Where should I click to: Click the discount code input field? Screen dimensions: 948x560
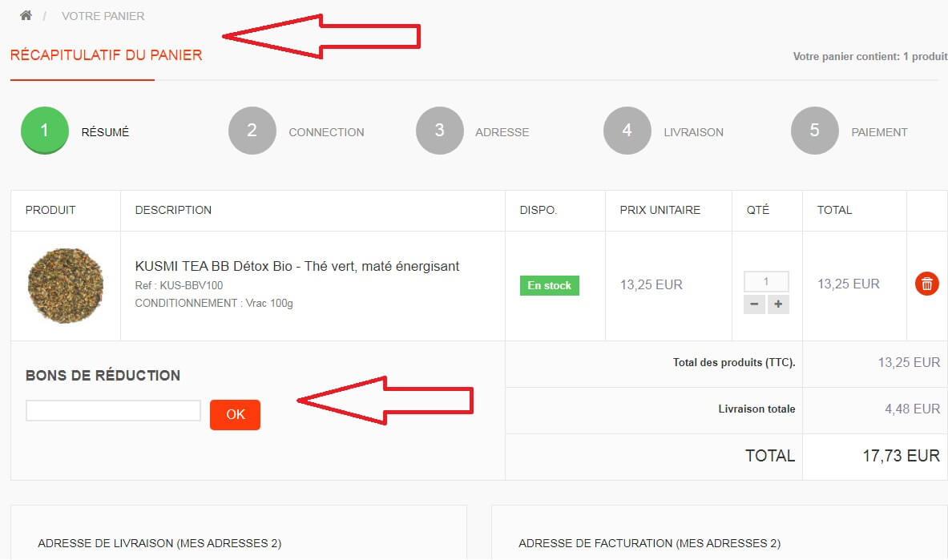pyautogui.click(x=113, y=411)
